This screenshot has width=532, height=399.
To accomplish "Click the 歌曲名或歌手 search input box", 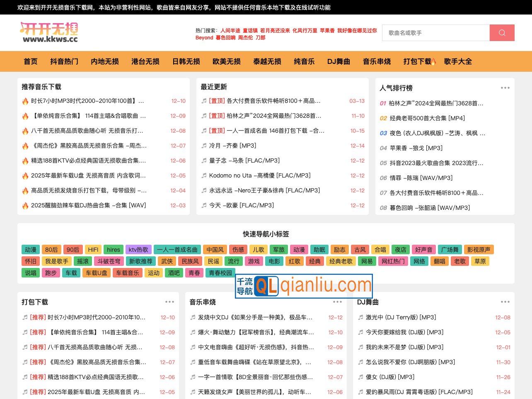I will pos(435,32).
